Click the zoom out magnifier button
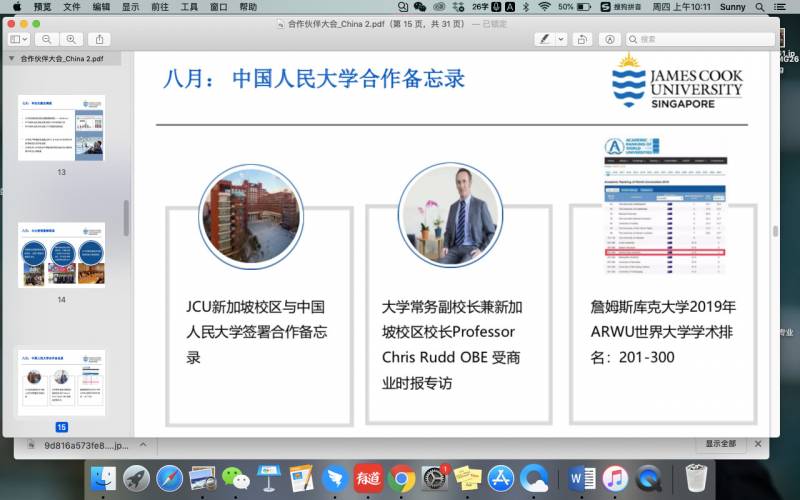This screenshot has height=500, width=800. point(47,39)
